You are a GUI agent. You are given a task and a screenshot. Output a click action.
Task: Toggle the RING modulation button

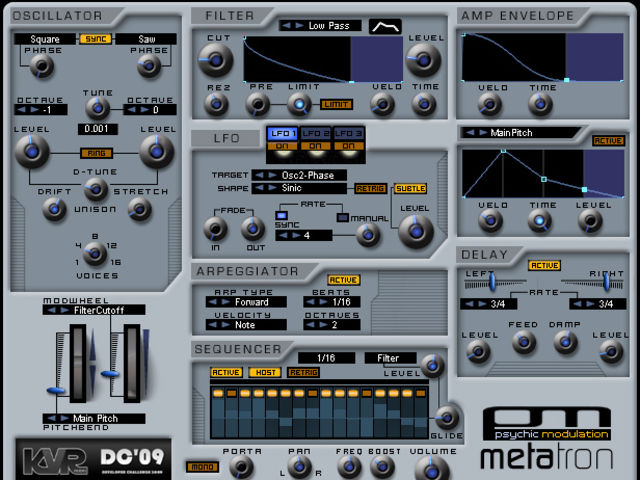coord(96,153)
